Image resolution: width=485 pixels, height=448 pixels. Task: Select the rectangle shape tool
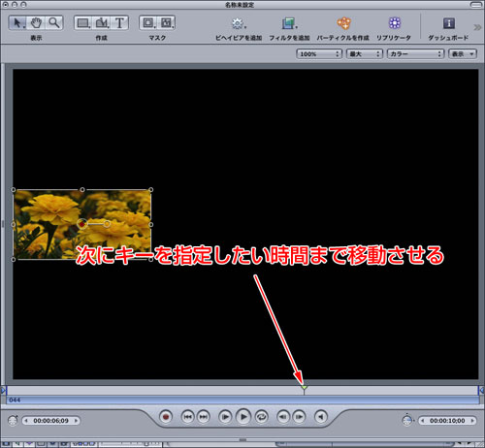[x=82, y=23]
